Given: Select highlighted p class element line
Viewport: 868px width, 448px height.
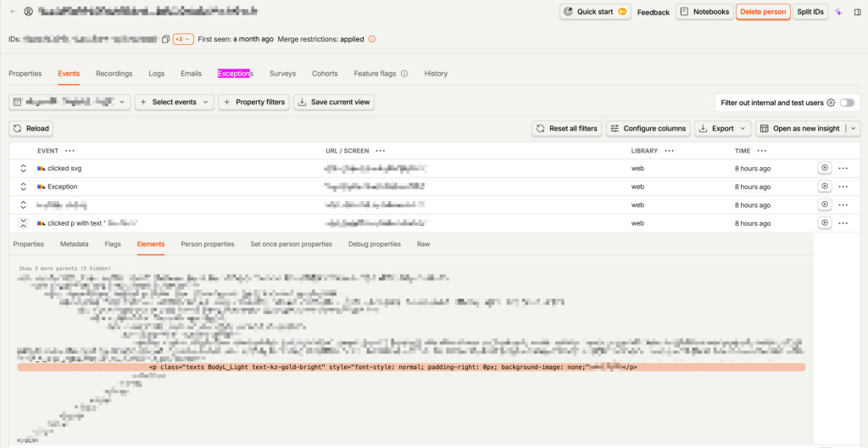Looking at the screenshot, I should [x=411, y=367].
